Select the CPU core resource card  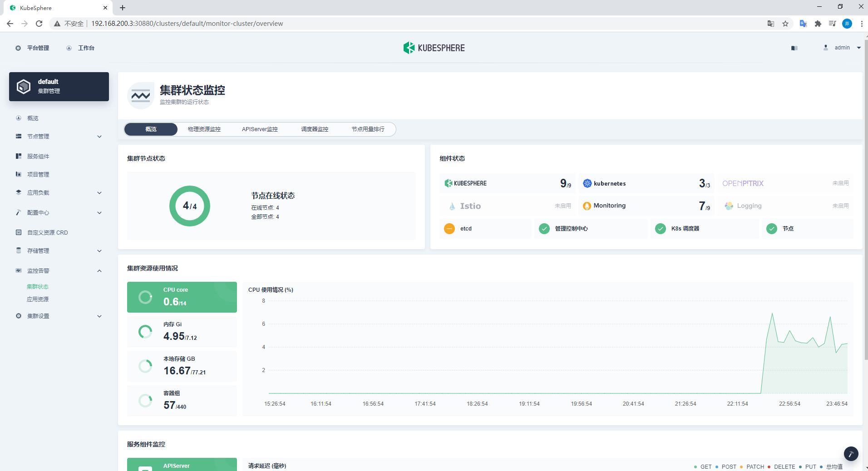click(x=182, y=297)
